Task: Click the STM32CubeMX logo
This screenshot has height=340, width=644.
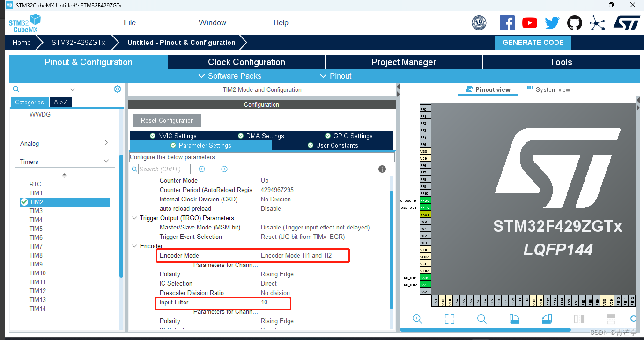Action: (25, 23)
